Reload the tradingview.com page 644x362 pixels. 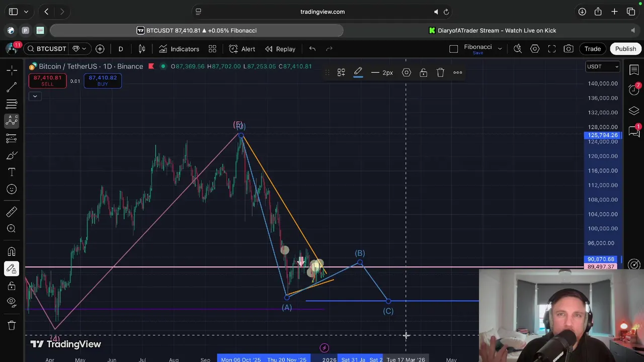(x=446, y=12)
